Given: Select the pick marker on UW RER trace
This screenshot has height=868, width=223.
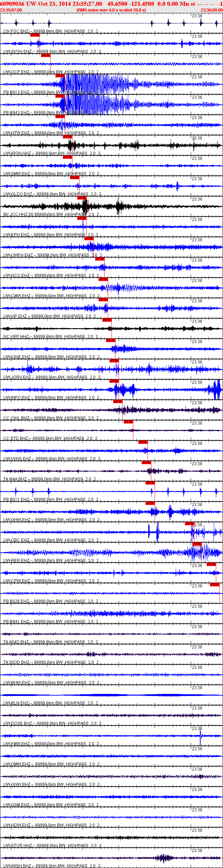Looking at the screenshot, I should tap(197, 544).
